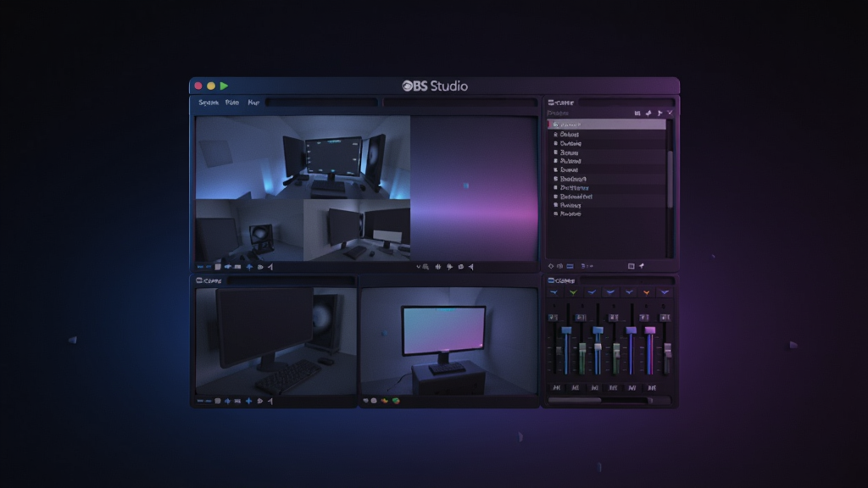This screenshot has width=868, height=488.
Task: Click the first button below the mixer faders
Action: [x=557, y=388]
